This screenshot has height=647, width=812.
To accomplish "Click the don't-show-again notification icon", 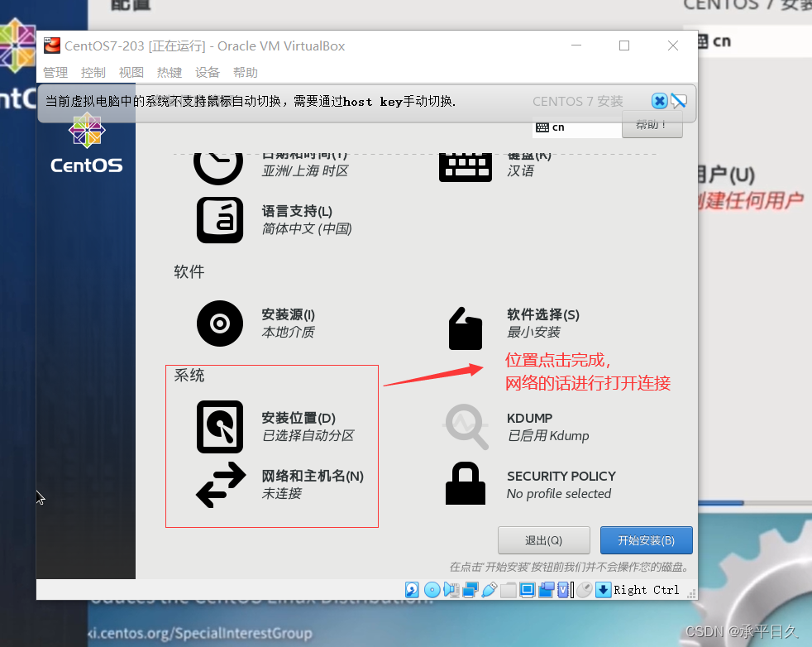I will click(x=679, y=100).
